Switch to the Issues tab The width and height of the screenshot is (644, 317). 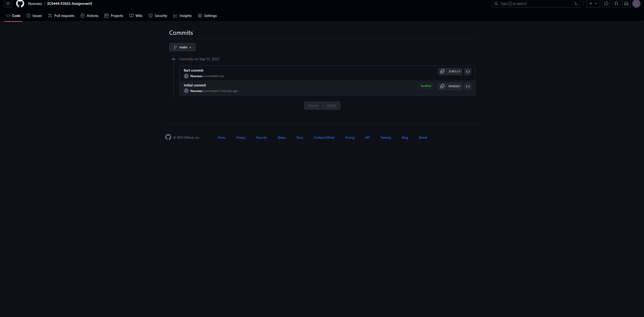point(34,16)
